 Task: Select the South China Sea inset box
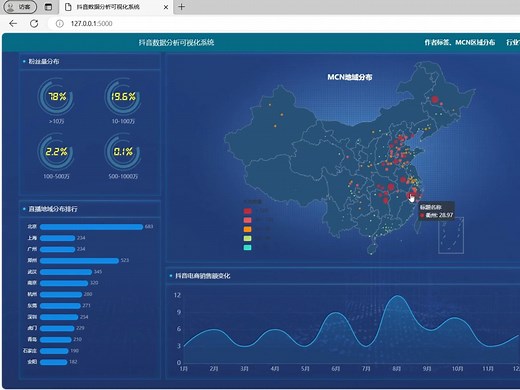(x=451, y=235)
